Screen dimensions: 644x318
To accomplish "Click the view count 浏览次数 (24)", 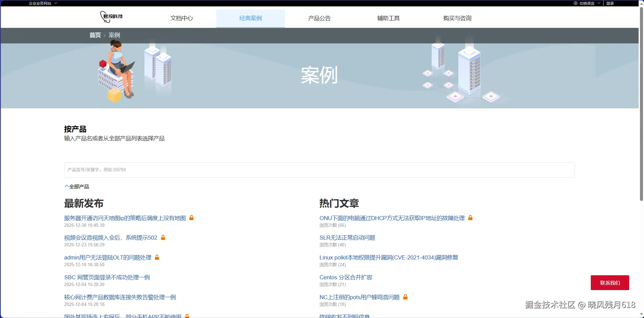I will tap(333, 265).
